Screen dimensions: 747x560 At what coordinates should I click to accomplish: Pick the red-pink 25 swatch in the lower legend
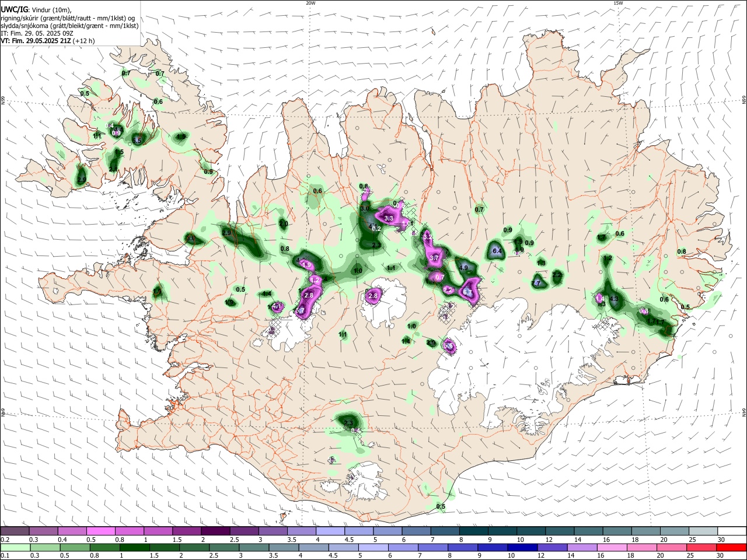click(x=701, y=547)
